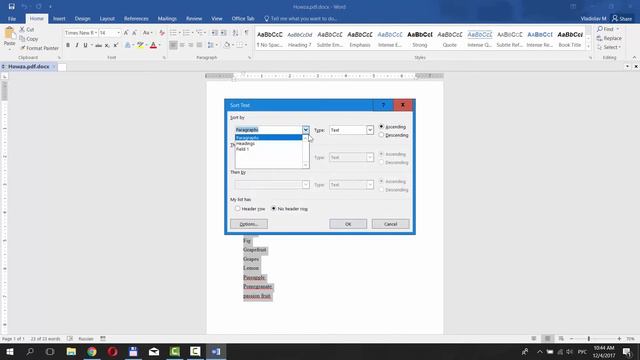The image size is (640, 360).
Task: Click the Share button
Action: tap(622, 19)
